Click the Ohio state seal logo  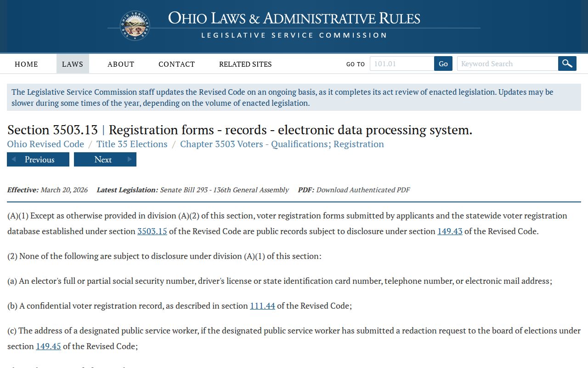pyautogui.click(x=135, y=26)
